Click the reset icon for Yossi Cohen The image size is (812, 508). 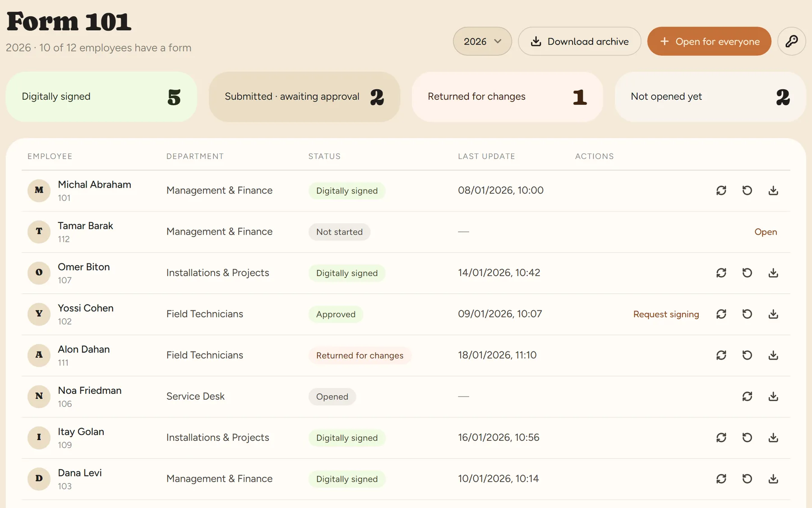pyautogui.click(x=747, y=314)
